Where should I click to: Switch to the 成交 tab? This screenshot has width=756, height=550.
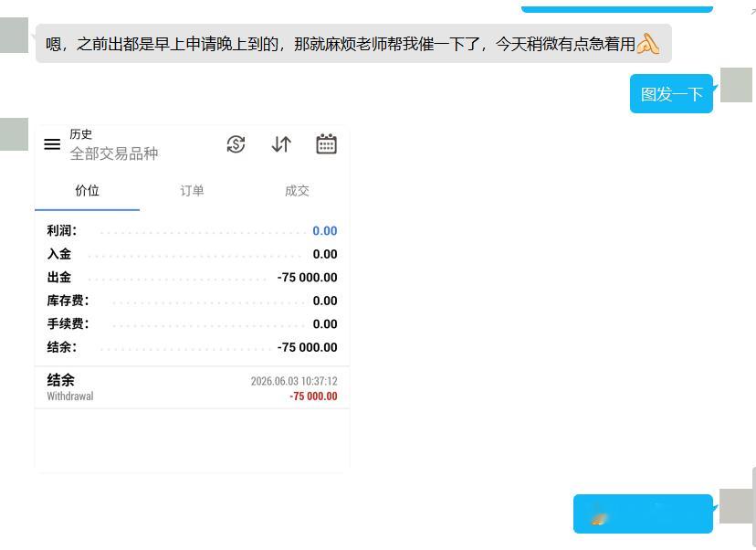297,191
